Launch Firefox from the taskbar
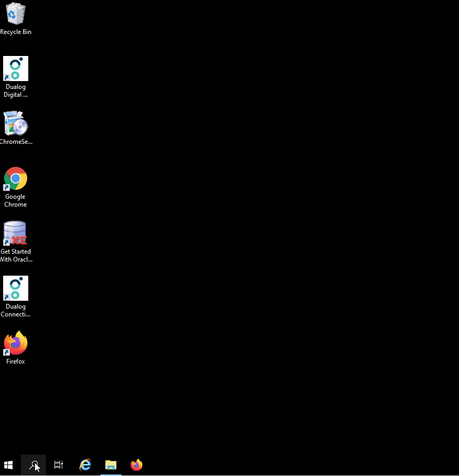459x476 pixels. click(137, 465)
